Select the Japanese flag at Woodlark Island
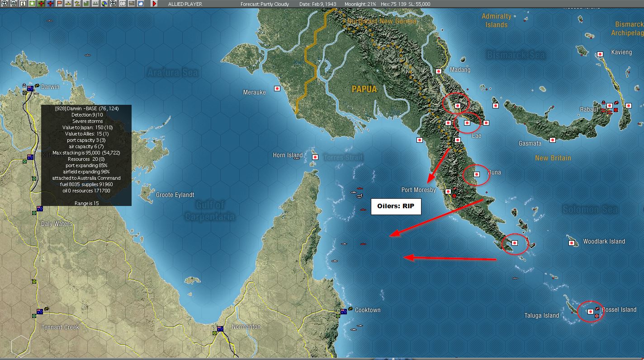Screen dimensions: 644x360 [571, 243]
